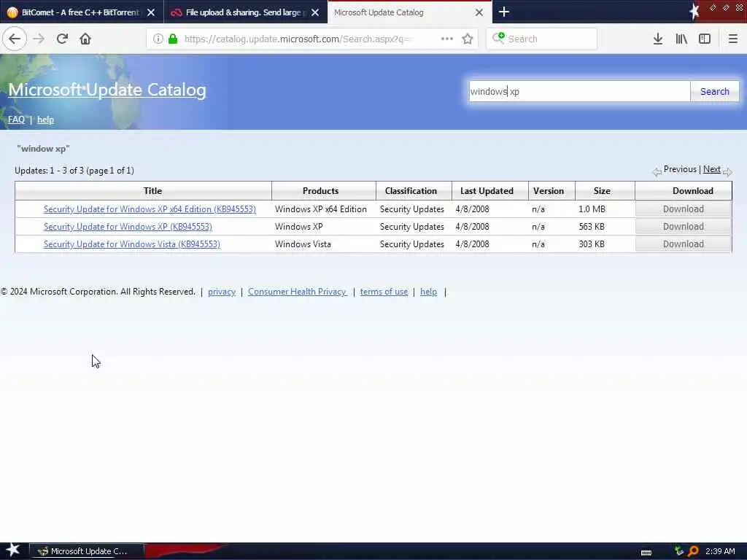Click the taskbar start star button
The image size is (747, 560).
[13, 550]
